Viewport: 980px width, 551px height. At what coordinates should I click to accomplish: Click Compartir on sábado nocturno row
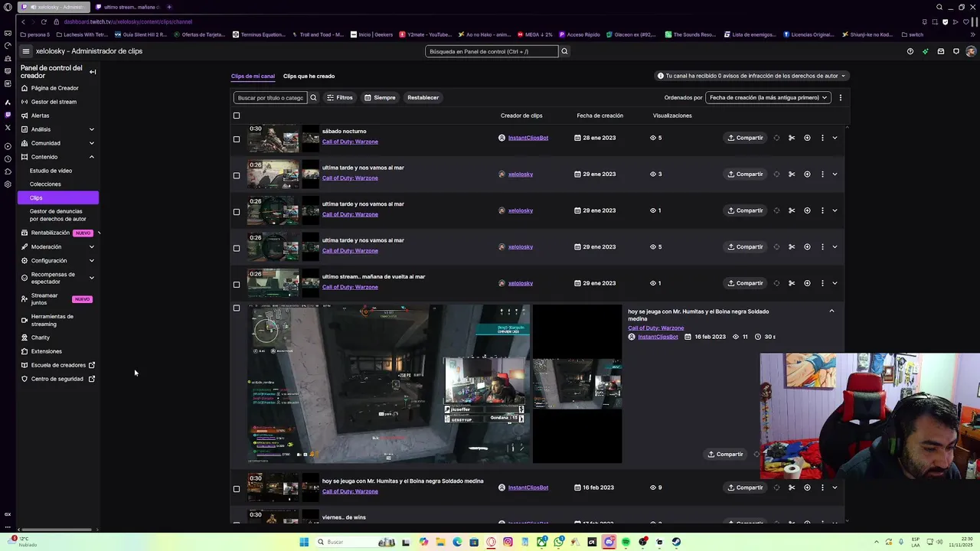pos(745,138)
